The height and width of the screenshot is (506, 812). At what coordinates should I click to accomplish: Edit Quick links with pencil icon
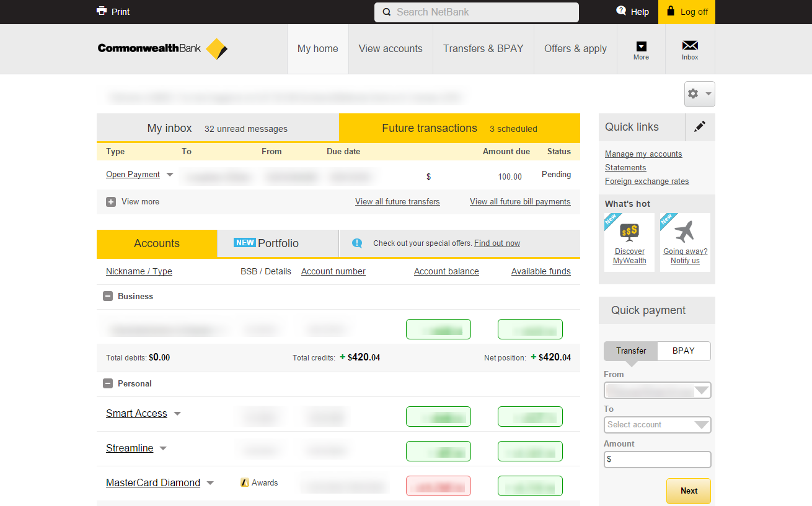coord(700,127)
